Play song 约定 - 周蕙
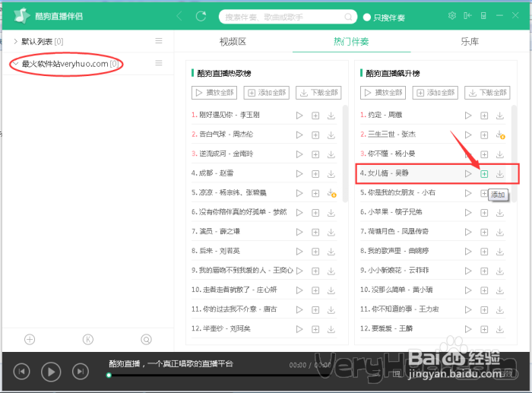 pyautogui.click(x=468, y=116)
